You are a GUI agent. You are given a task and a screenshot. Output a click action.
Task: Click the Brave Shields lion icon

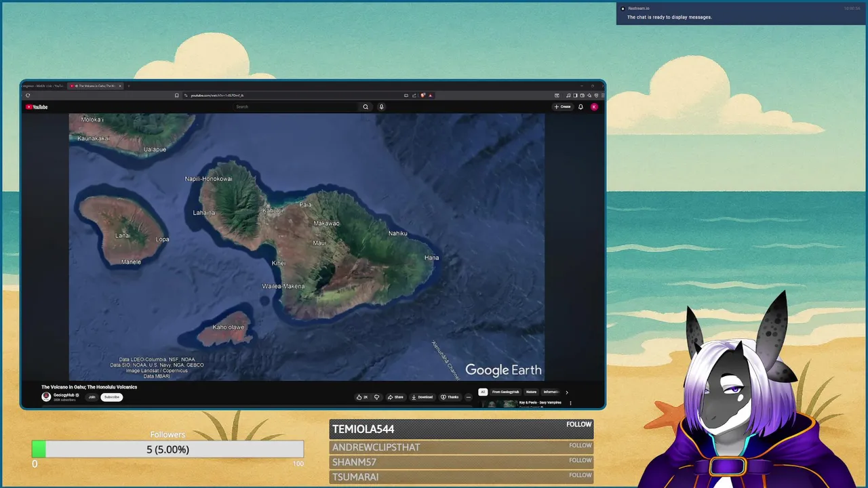coord(422,96)
